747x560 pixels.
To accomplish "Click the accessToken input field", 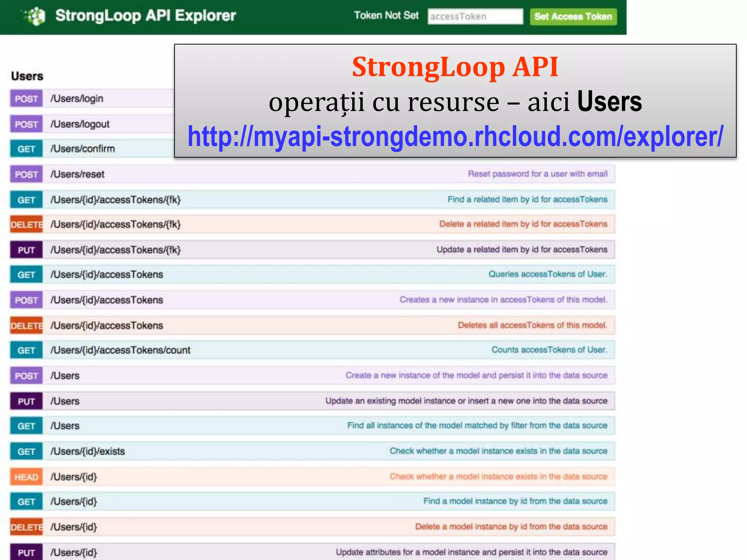I will pos(475,17).
